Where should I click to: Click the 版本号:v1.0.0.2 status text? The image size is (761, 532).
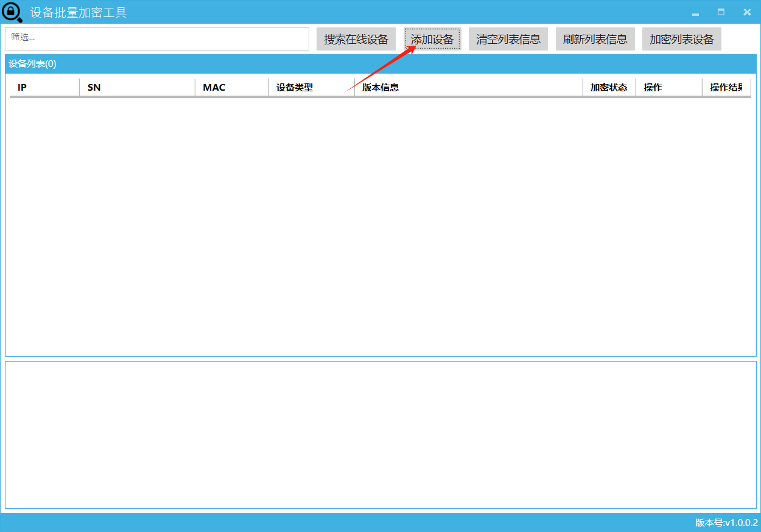click(726, 522)
